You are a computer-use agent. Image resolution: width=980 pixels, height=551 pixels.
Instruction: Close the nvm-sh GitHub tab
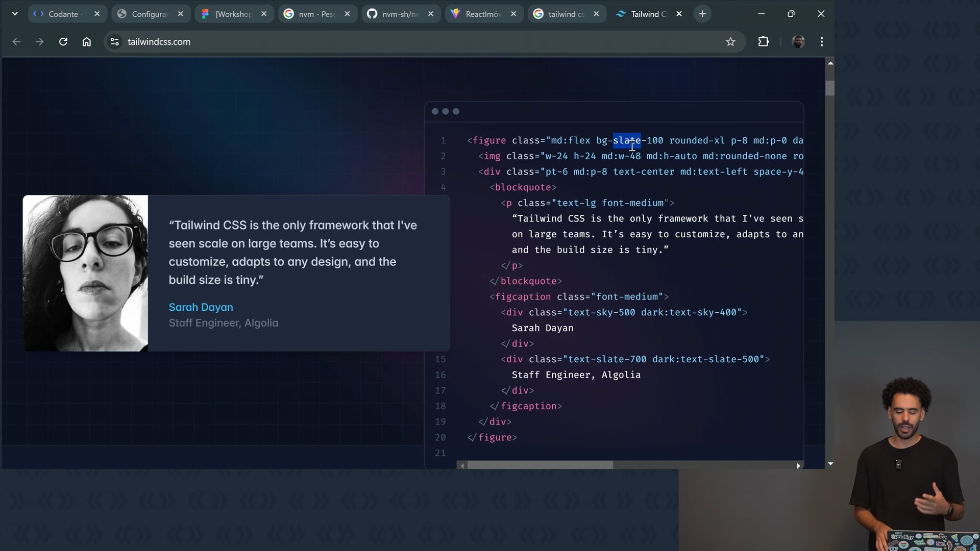[x=431, y=14]
